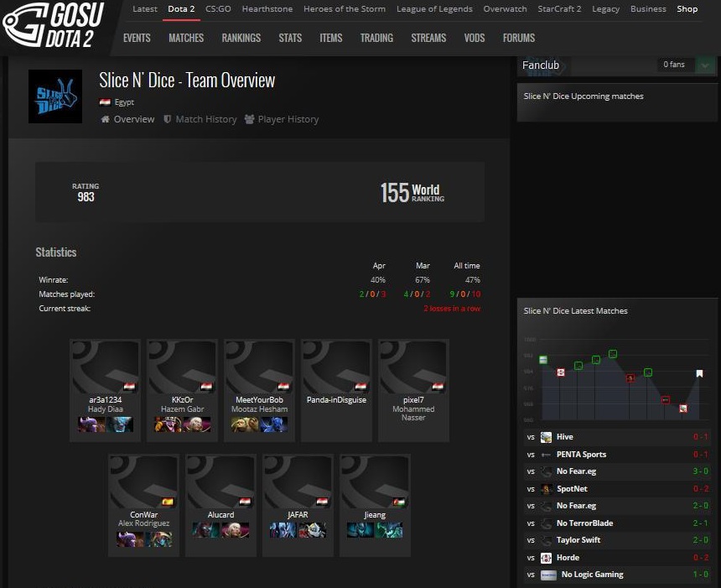Image resolution: width=721 pixels, height=588 pixels.
Task: Click Jieang's first hero icon
Action: 360,530
